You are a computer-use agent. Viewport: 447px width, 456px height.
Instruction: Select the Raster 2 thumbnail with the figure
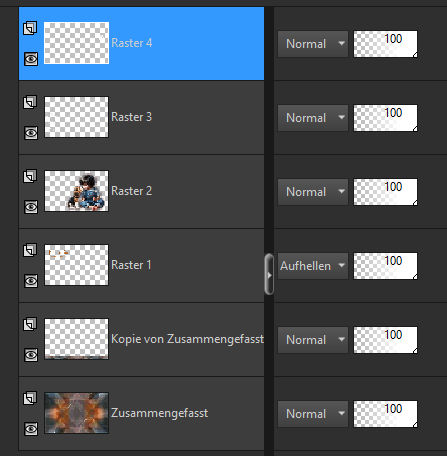click(x=76, y=191)
